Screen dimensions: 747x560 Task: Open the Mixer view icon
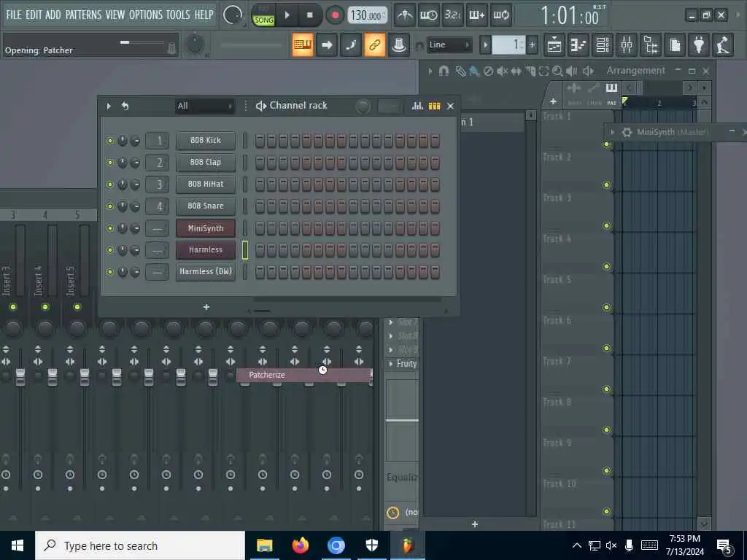[x=627, y=44]
